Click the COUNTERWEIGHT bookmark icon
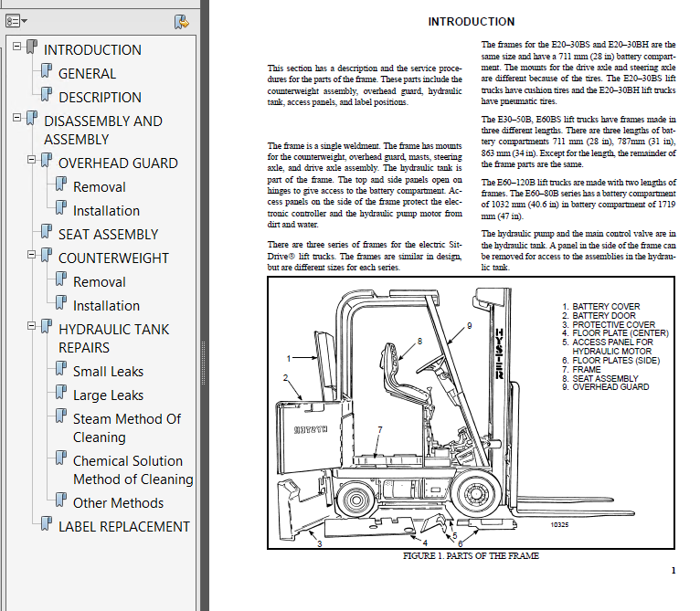700x611 pixels. pos(47,255)
